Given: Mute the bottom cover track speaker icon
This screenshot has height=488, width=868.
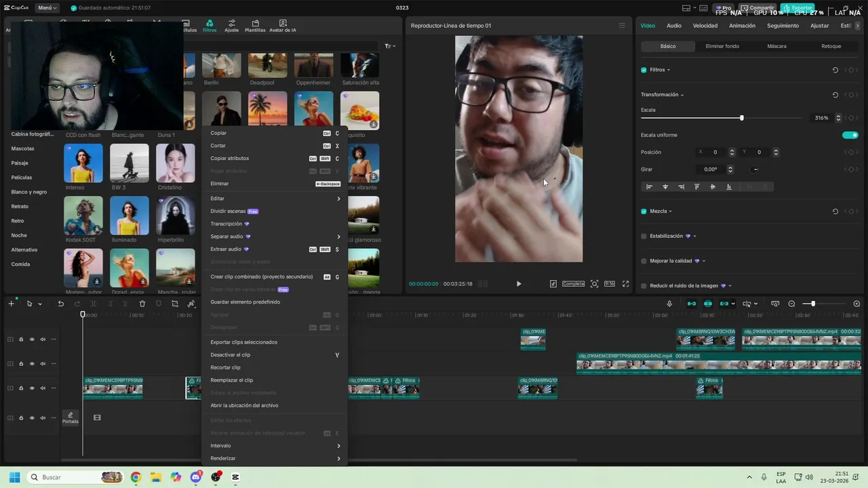Looking at the screenshot, I should click(43, 418).
